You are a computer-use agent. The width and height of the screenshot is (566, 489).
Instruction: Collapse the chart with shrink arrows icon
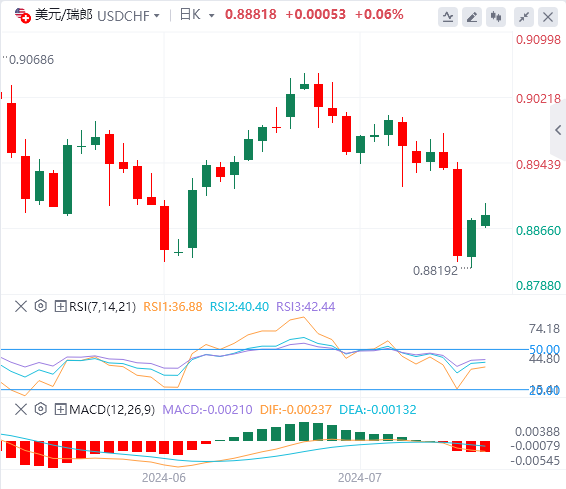[524, 17]
